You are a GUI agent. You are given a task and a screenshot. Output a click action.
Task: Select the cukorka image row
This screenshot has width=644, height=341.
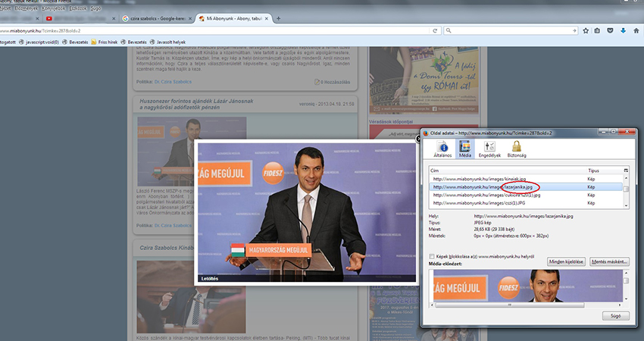click(x=527, y=196)
